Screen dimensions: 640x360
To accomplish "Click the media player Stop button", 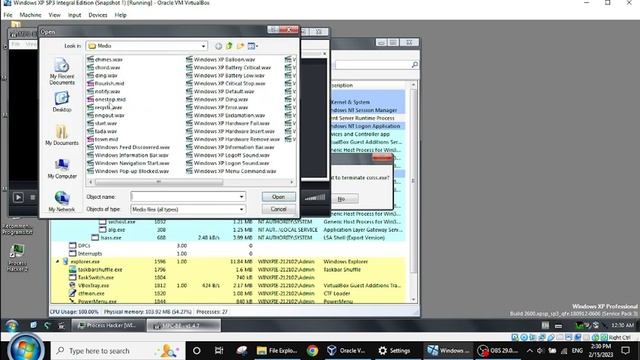I will (33, 198).
